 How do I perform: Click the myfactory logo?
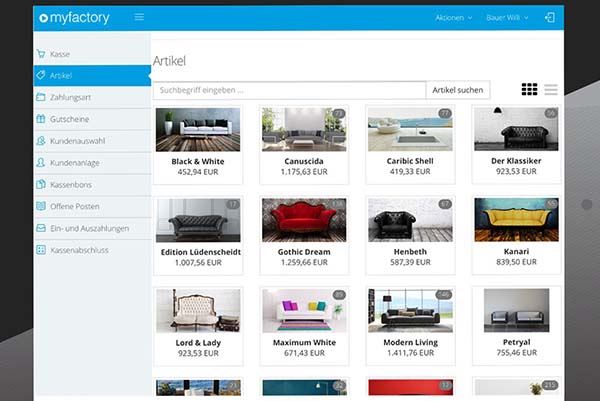click(x=75, y=18)
